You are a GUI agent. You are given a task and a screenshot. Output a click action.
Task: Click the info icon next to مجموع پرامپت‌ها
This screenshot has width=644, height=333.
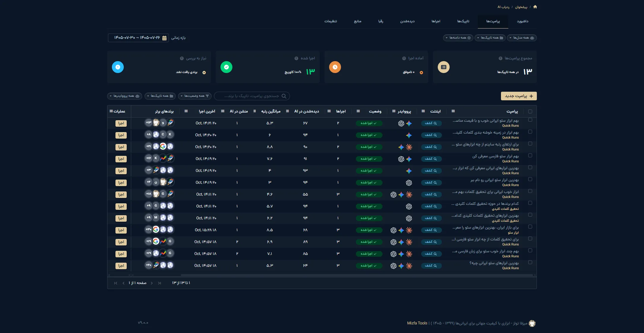point(500,58)
